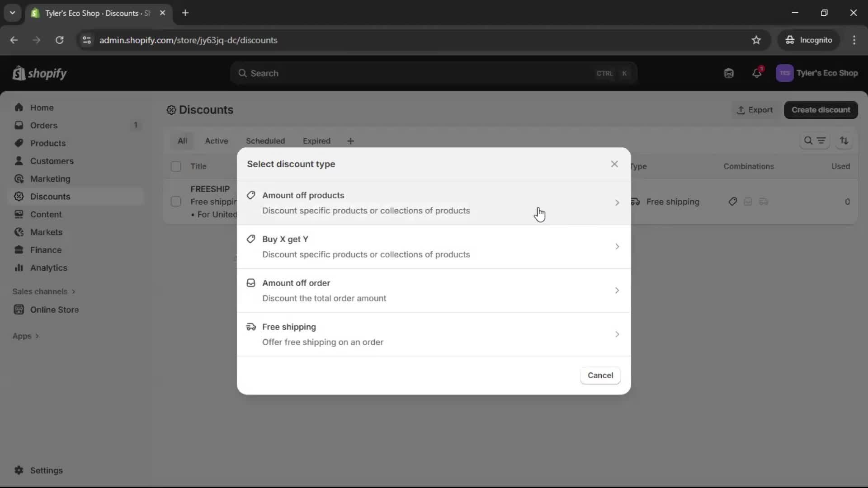
Task: Switch to the Expired discounts tab
Action: pyautogui.click(x=316, y=141)
